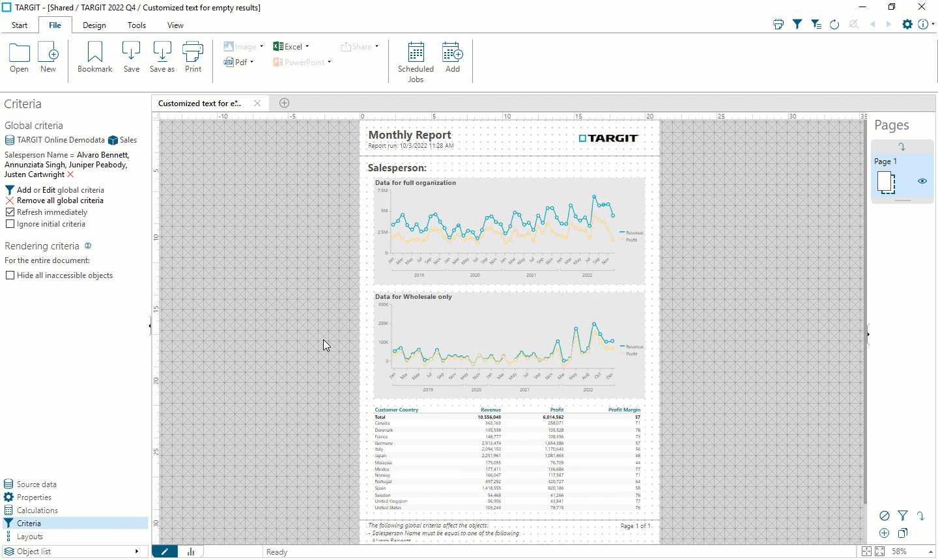Duplicate page with copy icon
The image size is (938, 560).
point(903,533)
